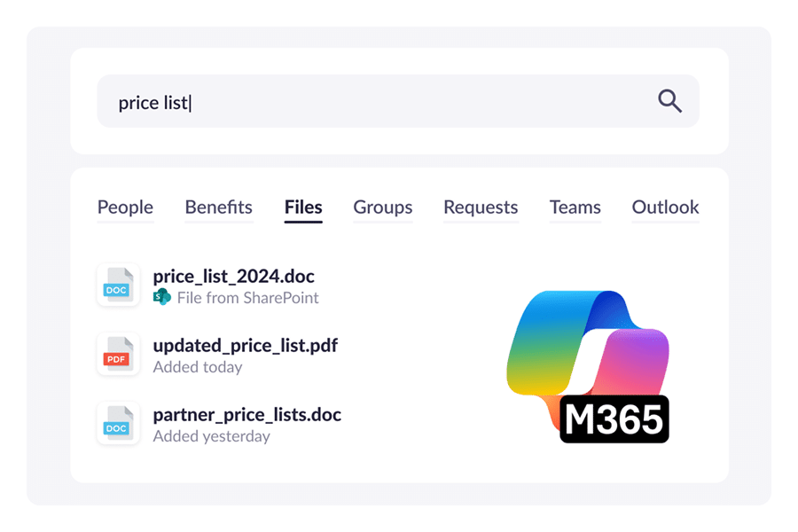Open the Outlook tab

(x=665, y=207)
